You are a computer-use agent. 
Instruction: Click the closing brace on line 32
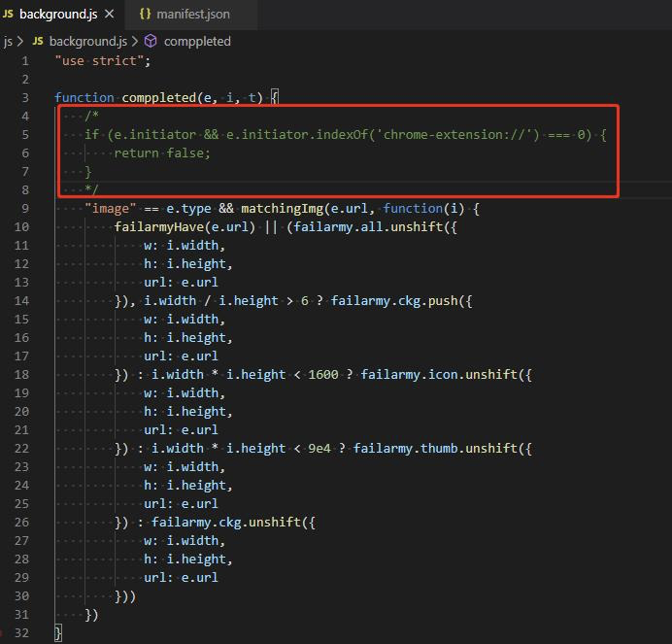[x=58, y=633]
